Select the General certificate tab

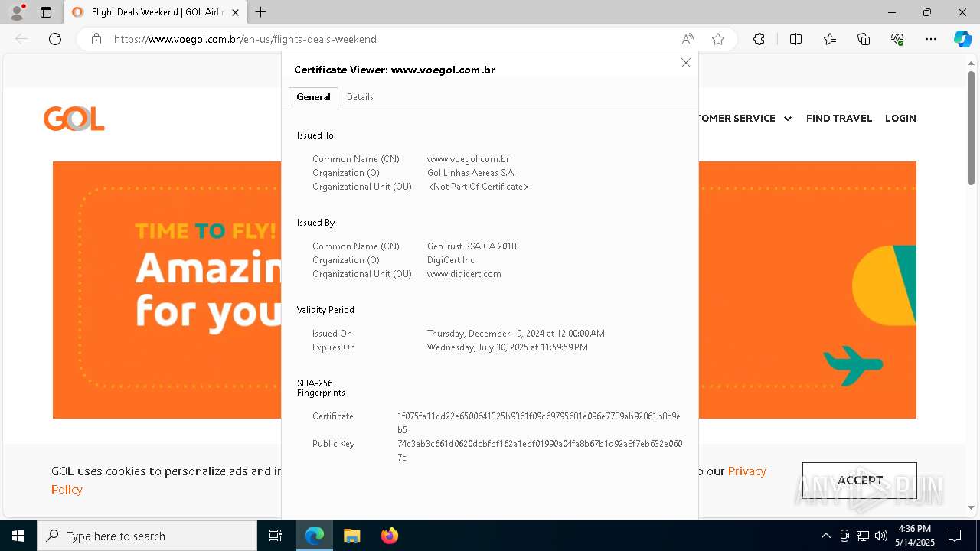(x=313, y=96)
